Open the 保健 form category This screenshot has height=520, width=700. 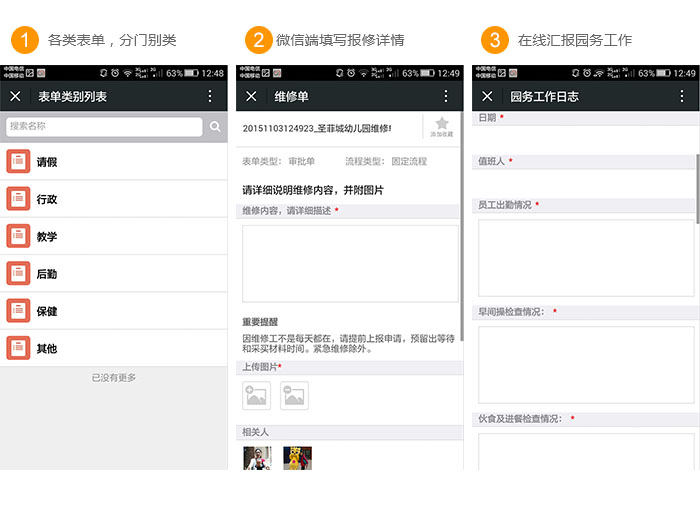pyautogui.click(x=114, y=311)
